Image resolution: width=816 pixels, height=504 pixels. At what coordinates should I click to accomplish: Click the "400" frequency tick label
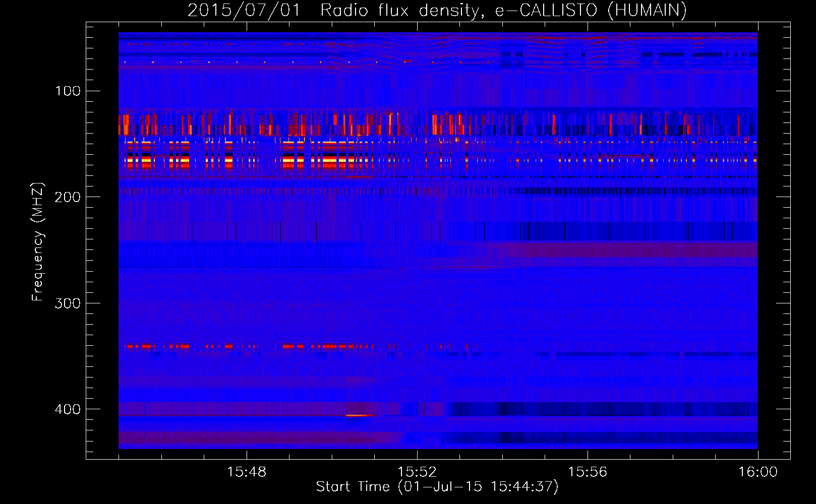[x=68, y=409]
